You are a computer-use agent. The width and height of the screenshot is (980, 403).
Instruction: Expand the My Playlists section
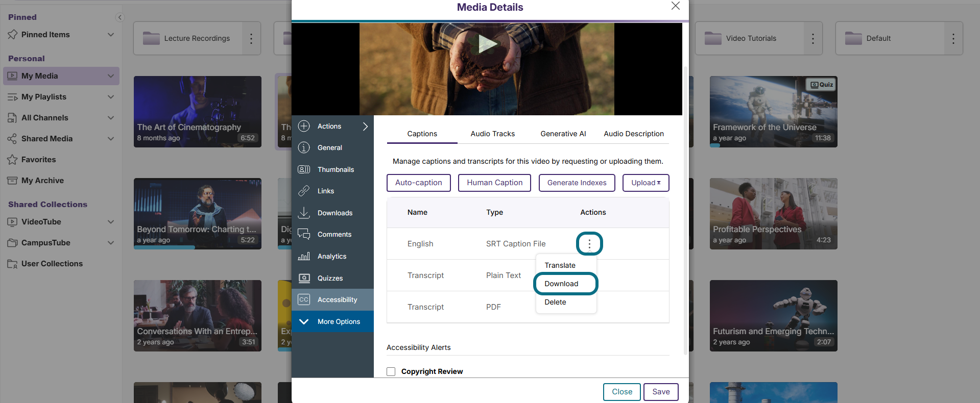111,97
